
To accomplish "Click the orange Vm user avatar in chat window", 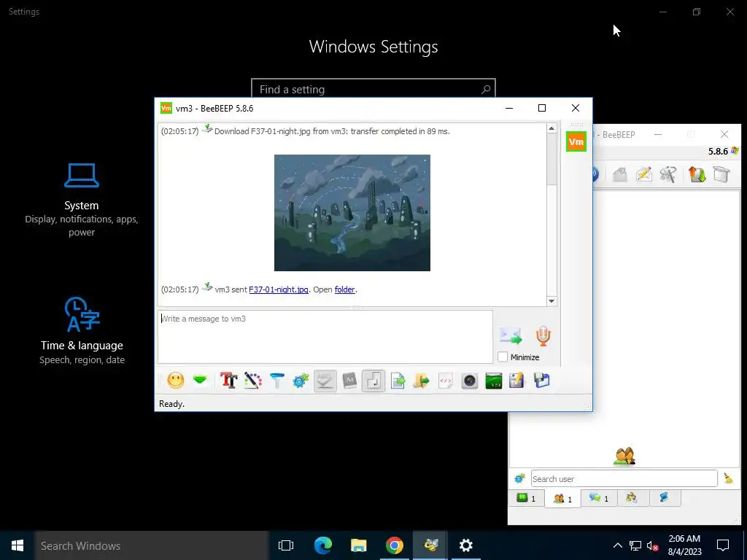I will [x=576, y=142].
